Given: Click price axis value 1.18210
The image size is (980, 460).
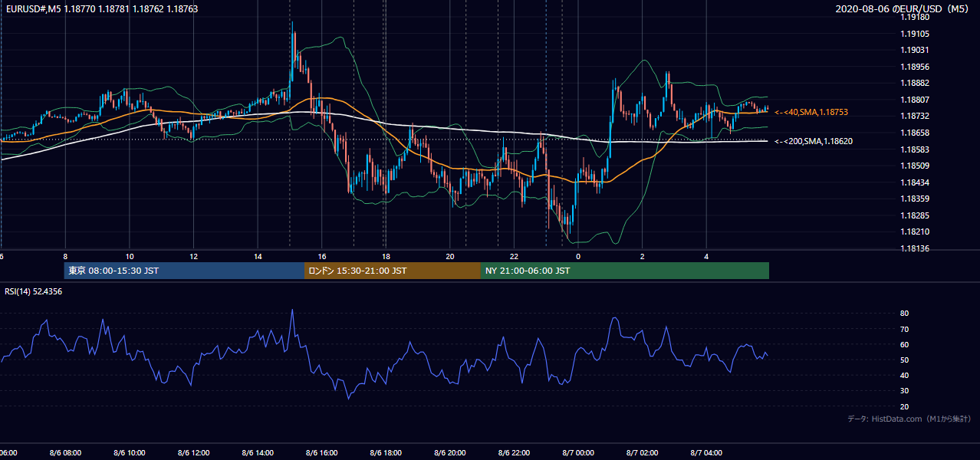Looking at the screenshot, I should (914, 232).
